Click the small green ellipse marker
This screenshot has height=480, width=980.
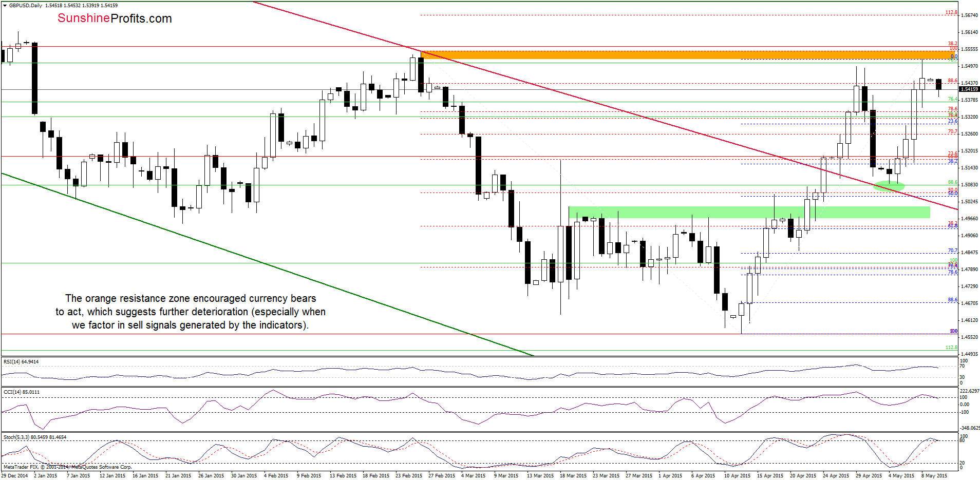pos(889,186)
